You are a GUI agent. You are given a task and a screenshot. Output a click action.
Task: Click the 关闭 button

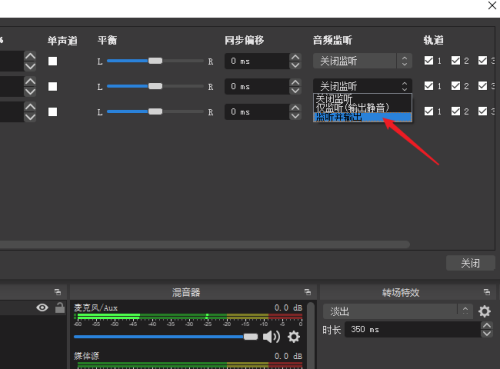pyautogui.click(x=470, y=263)
